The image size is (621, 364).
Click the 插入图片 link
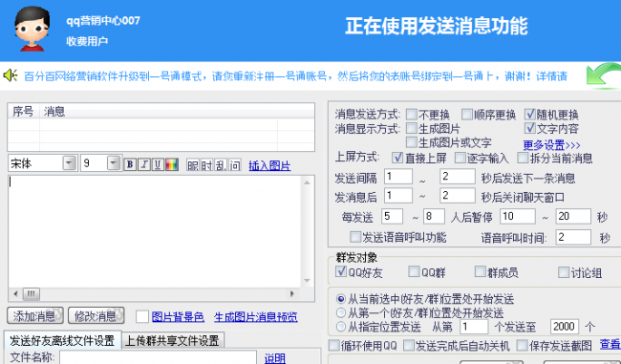coord(269,165)
